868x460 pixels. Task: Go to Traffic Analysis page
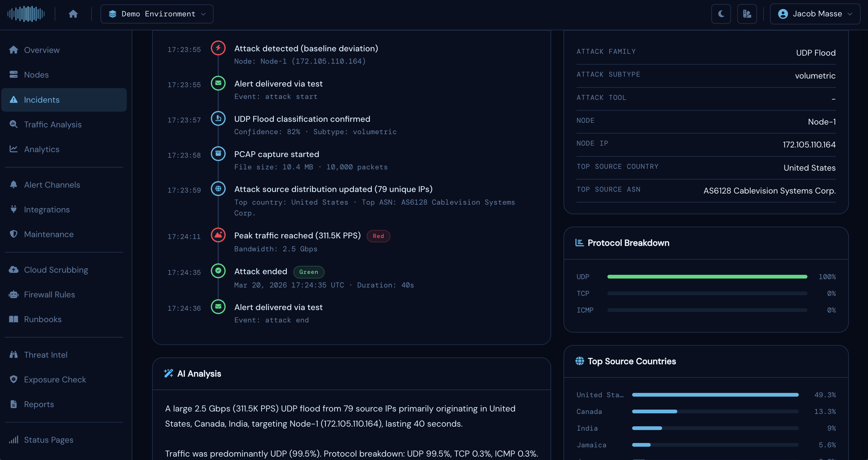(x=53, y=124)
